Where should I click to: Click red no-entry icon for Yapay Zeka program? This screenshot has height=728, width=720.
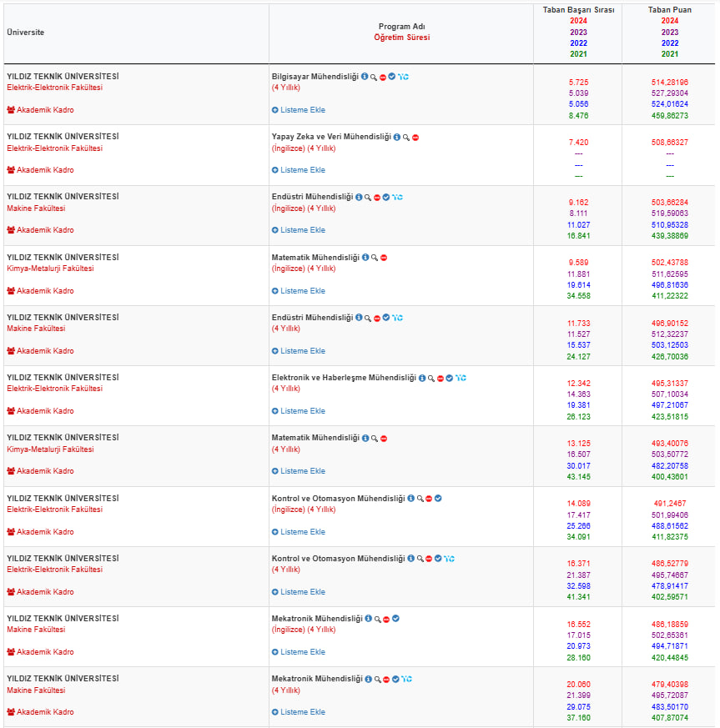point(415,138)
